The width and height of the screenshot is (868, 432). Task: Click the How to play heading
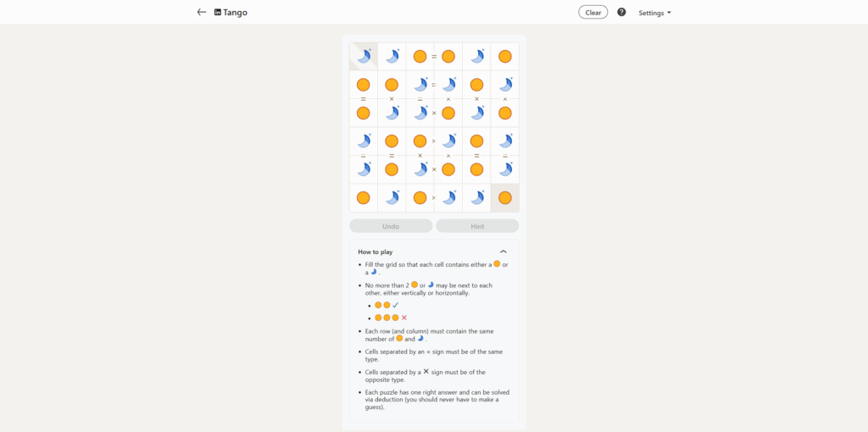coord(376,252)
